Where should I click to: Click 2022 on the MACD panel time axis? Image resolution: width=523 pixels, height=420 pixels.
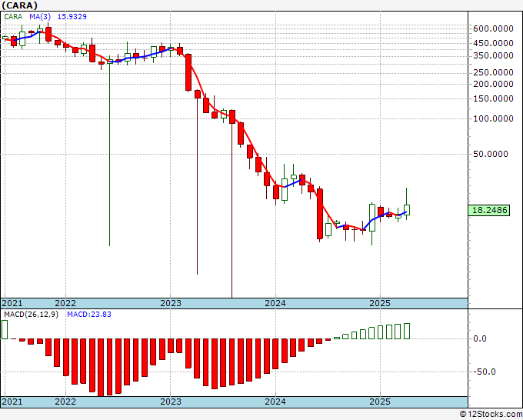click(65, 402)
